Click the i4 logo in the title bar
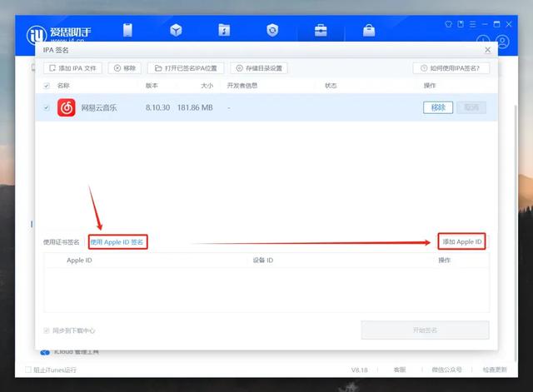This screenshot has width=533, height=392. coord(37,34)
